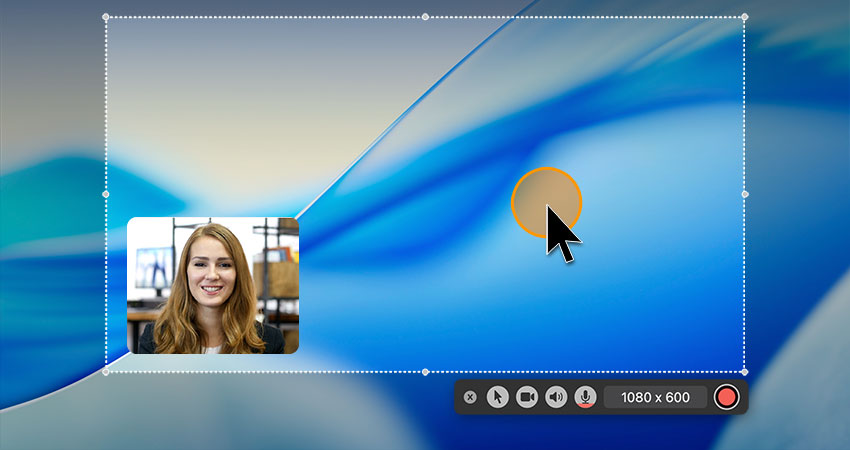850x450 pixels.
Task: Select the top-center edge selection handle
Action: [426, 17]
